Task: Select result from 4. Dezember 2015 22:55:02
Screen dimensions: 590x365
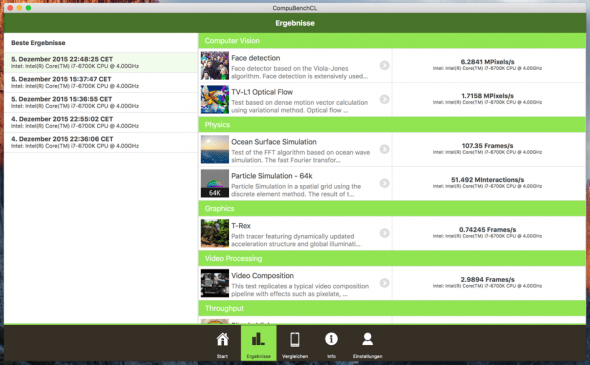Action: tap(101, 122)
